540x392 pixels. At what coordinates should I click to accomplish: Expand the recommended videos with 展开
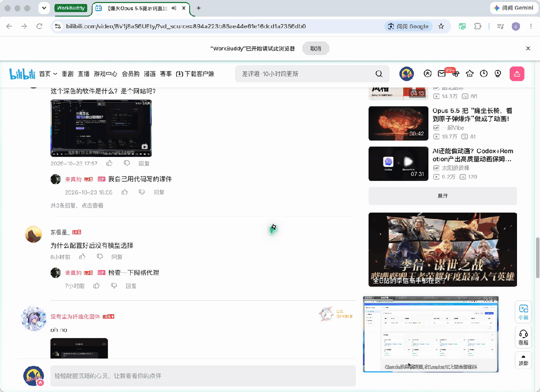(x=442, y=196)
